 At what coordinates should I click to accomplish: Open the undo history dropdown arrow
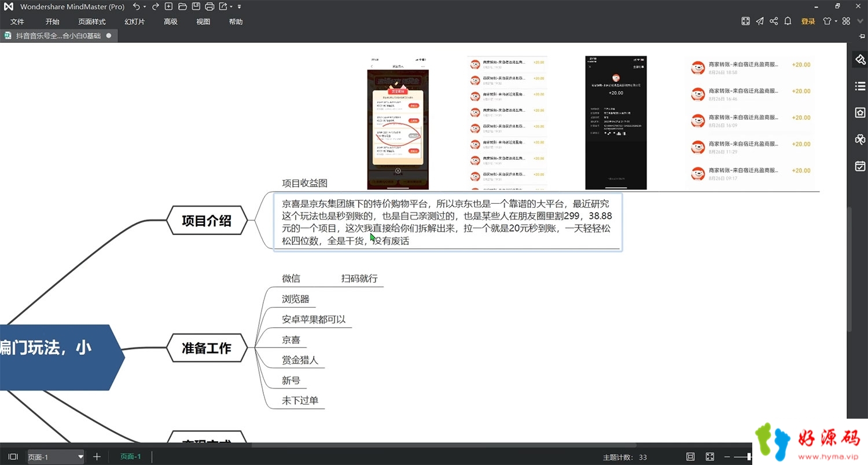[x=145, y=7]
